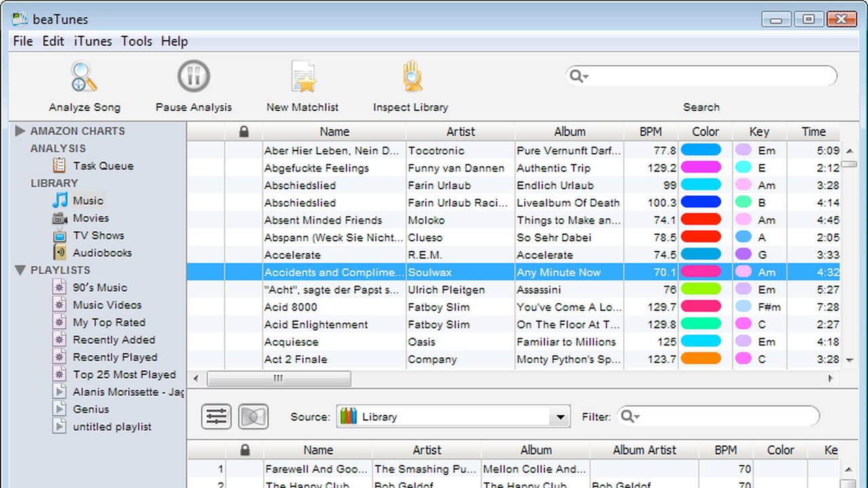Click the lock column header in top table
The height and width of the screenshot is (488, 868).
pos(244,132)
